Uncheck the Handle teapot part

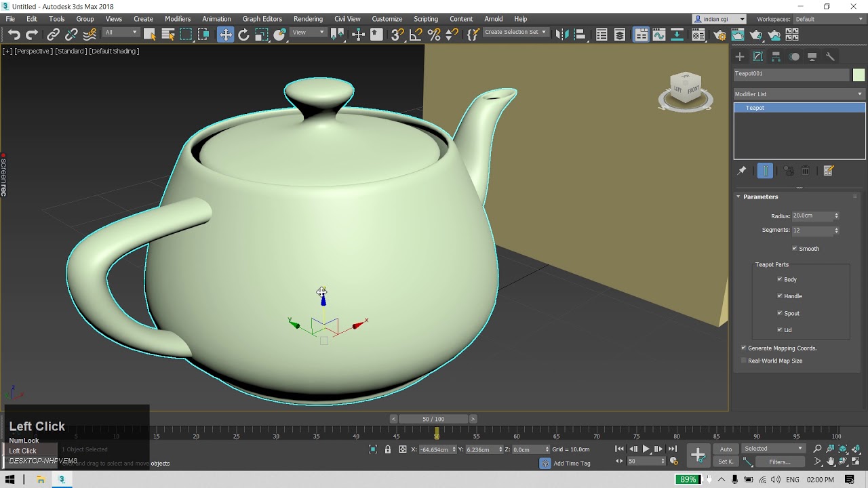point(780,296)
